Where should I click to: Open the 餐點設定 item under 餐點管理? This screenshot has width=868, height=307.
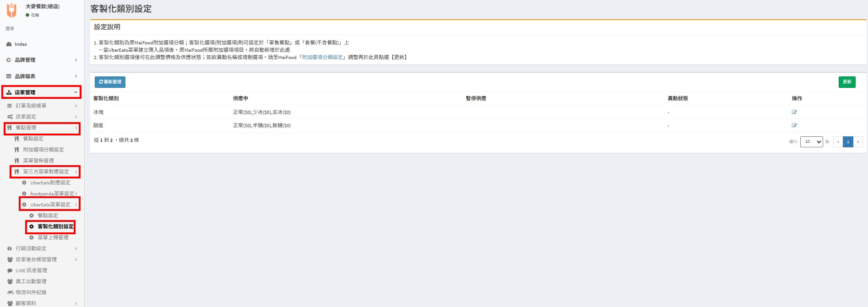[x=33, y=139]
